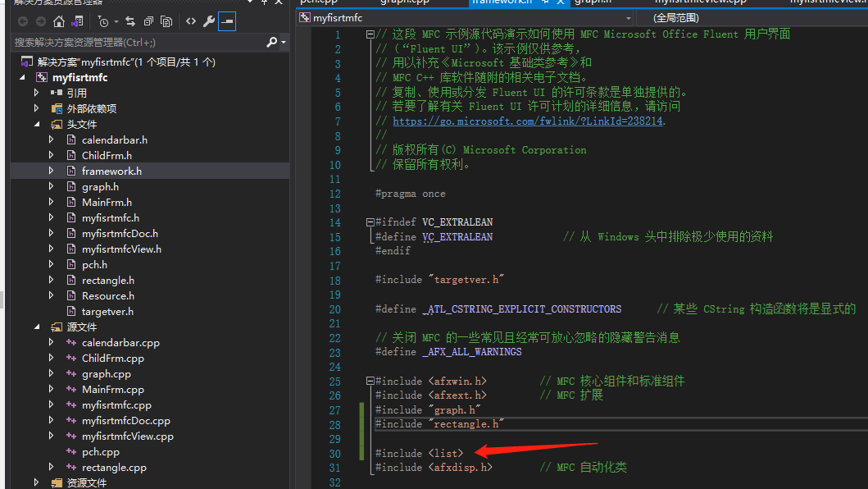Click the magnifier search icon
The image size is (868, 489).
click(x=271, y=42)
